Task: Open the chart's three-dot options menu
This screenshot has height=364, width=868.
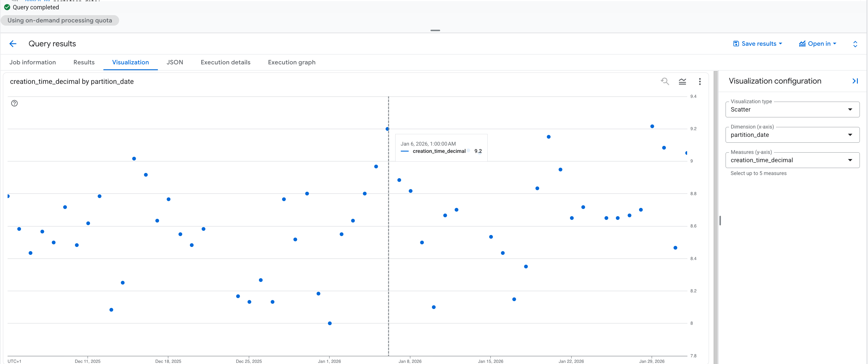Action: point(700,81)
